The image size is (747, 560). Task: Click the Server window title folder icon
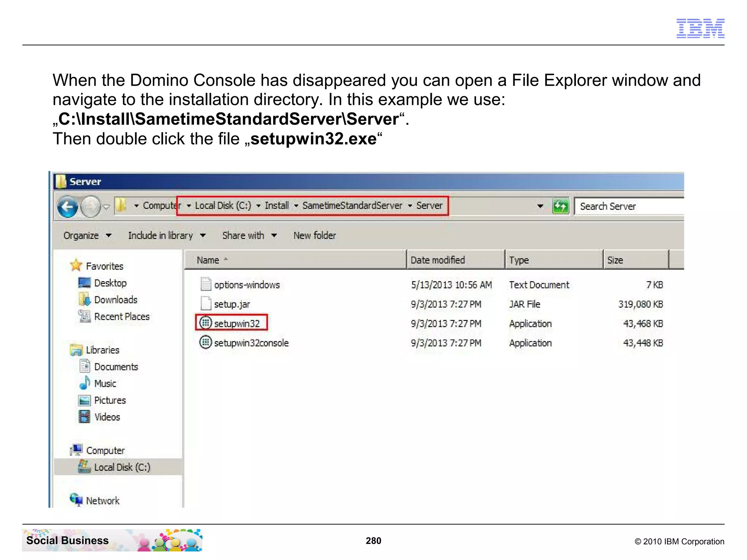pos(60,181)
